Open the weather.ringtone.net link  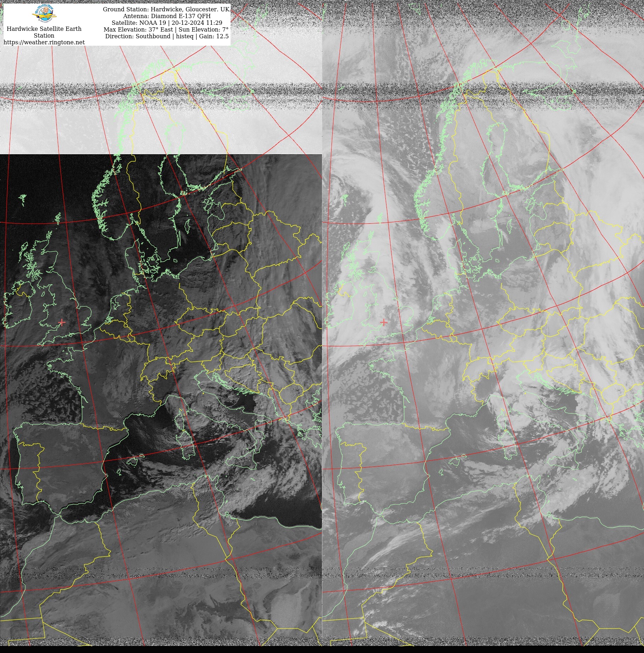pos(44,42)
